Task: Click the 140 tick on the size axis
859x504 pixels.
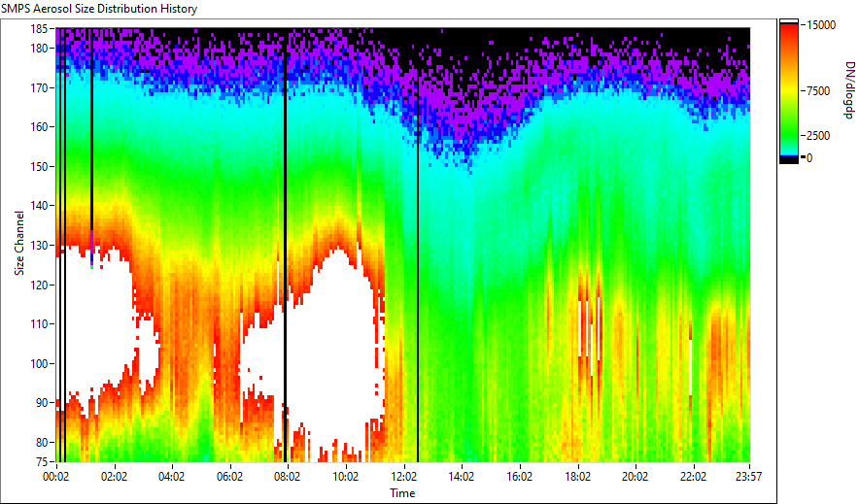Action: pos(38,206)
